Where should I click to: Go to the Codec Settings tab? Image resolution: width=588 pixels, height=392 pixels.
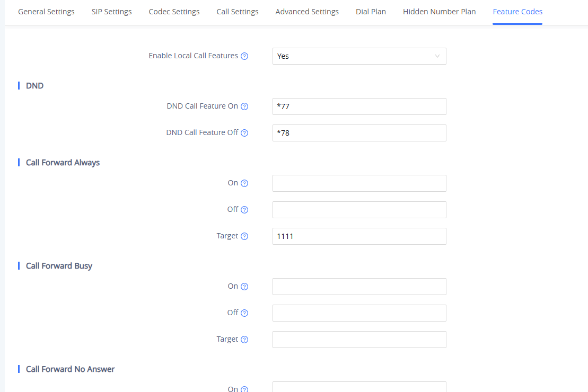tap(174, 12)
